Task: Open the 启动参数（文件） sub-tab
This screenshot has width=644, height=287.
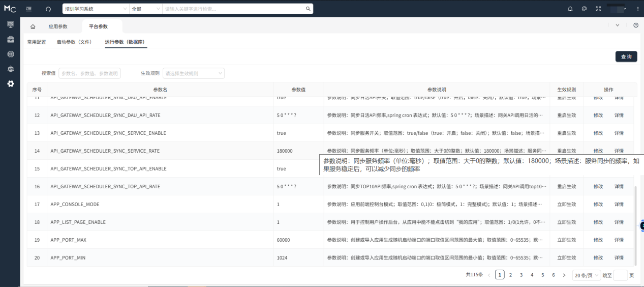Action: tap(75, 42)
